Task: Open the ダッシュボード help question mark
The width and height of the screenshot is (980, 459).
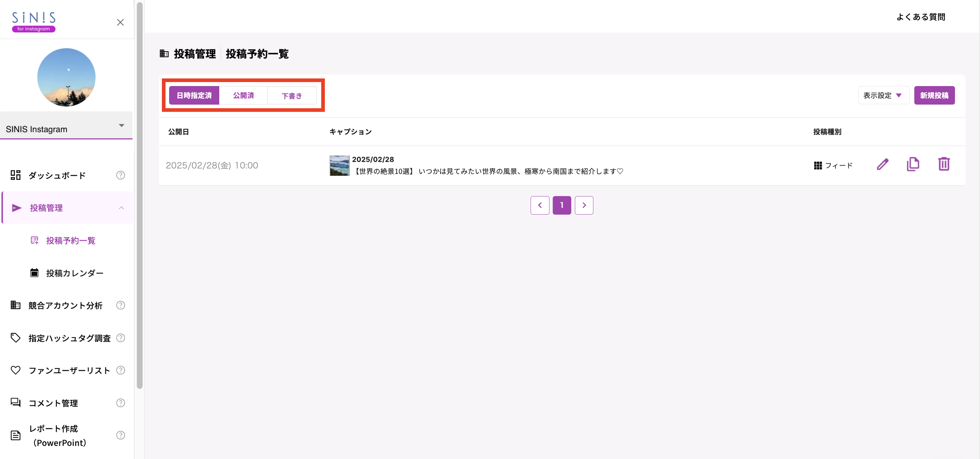Action: (121, 175)
